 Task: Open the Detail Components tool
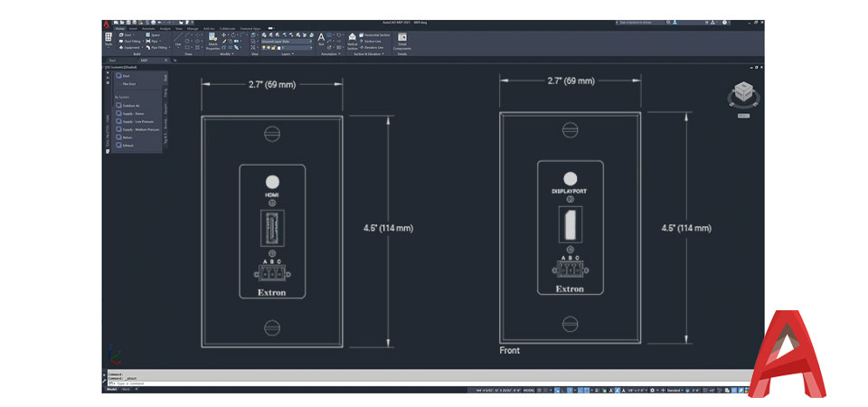tap(401, 42)
